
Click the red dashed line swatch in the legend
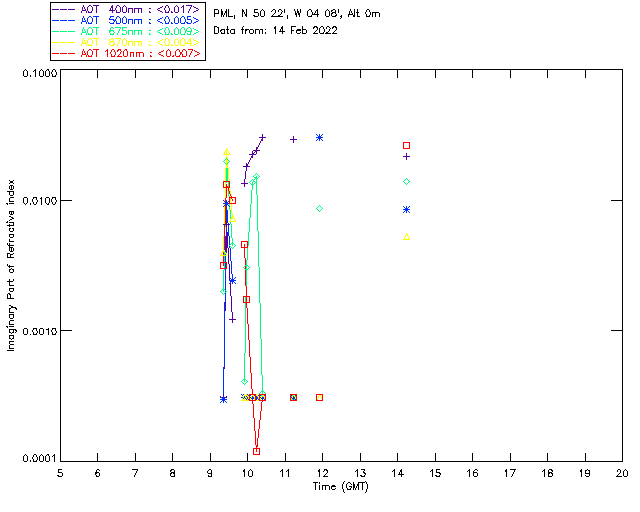pyautogui.click(x=64, y=53)
